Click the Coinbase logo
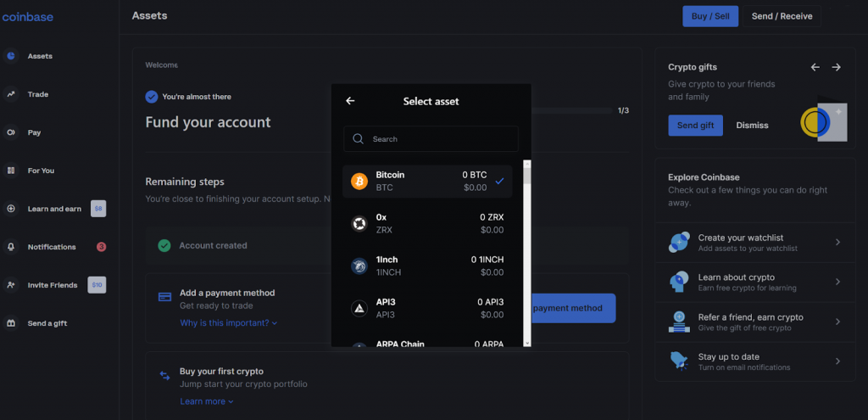The width and height of the screenshot is (868, 420). pyautogui.click(x=27, y=17)
